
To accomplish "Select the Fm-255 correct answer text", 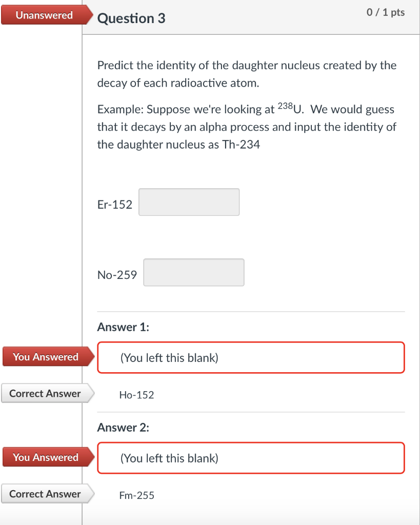I will pyautogui.click(x=136, y=495).
